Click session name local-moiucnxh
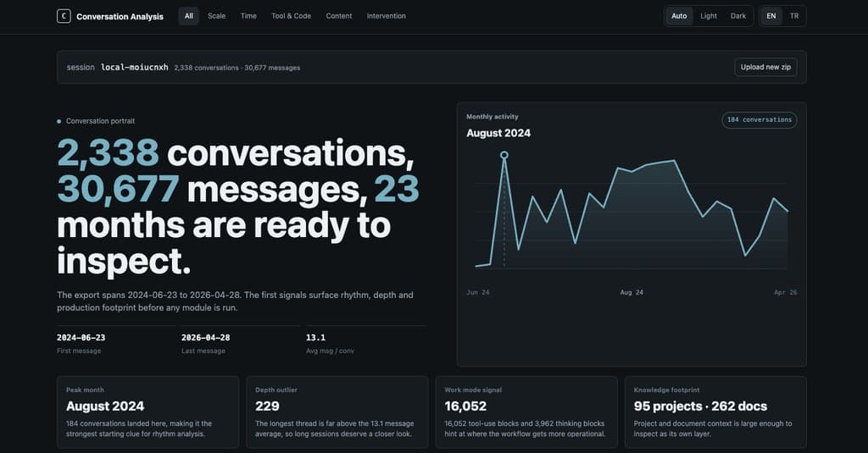The image size is (868, 453). click(x=135, y=68)
